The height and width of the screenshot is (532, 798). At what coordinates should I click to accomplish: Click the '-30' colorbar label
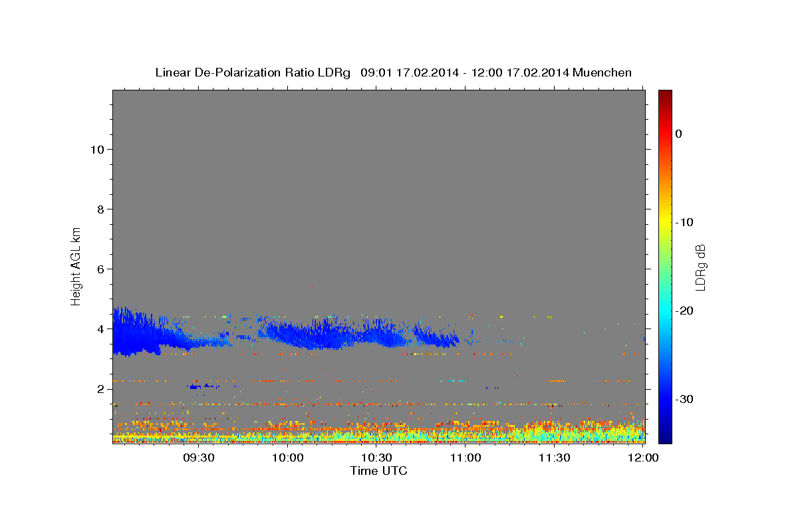[684, 399]
